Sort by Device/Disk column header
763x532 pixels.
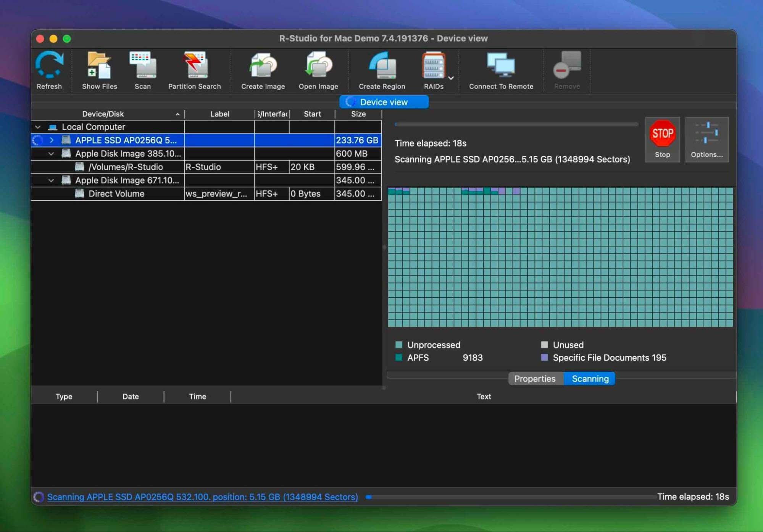108,114
